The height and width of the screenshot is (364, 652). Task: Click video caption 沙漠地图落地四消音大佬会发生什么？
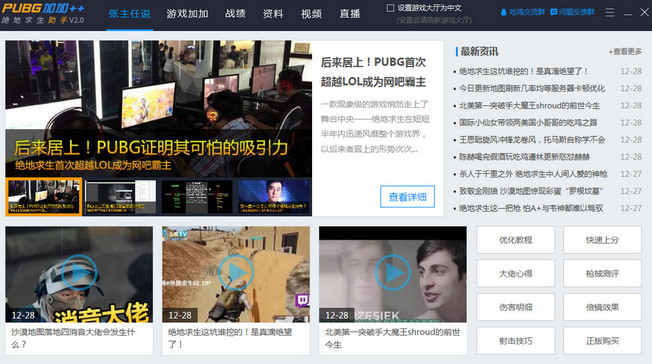coord(73,338)
